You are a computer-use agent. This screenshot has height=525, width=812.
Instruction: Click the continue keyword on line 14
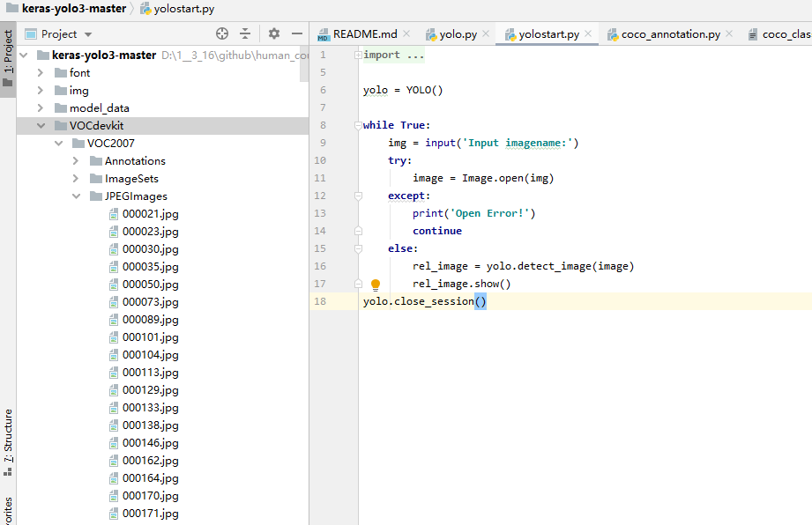(x=437, y=231)
